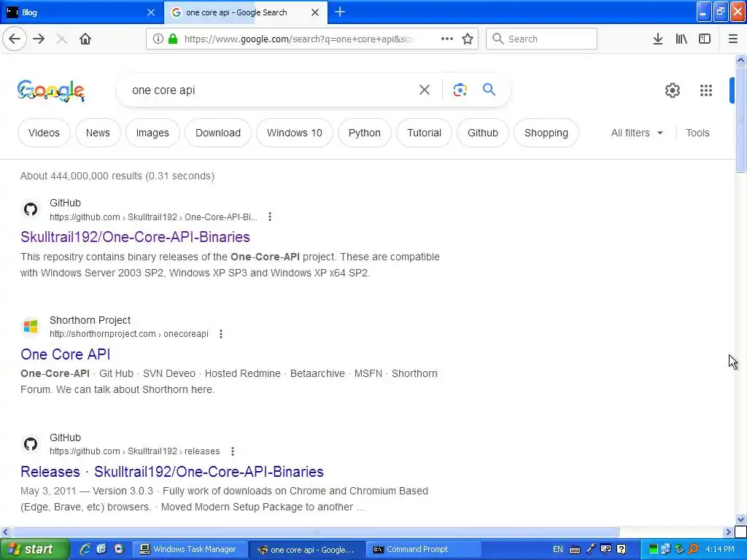The image size is (747, 560).
Task: Click the taskbar clock showing 4:14 PM
Action: pos(720,549)
